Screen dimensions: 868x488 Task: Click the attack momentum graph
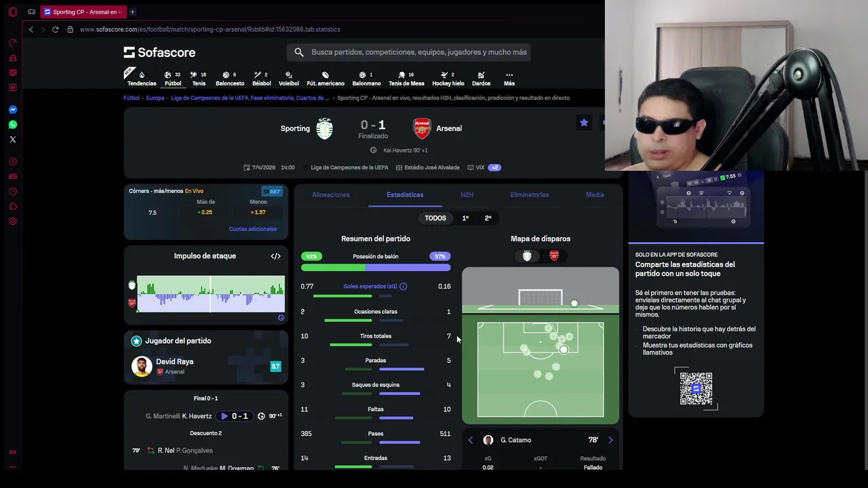click(x=211, y=294)
